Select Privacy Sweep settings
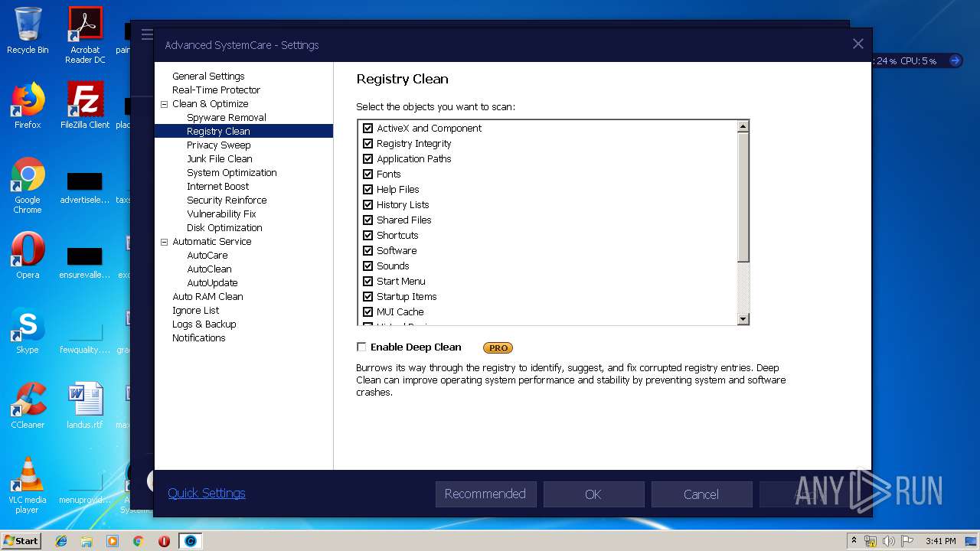Viewport: 980px width, 551px height. coord(219,145)
